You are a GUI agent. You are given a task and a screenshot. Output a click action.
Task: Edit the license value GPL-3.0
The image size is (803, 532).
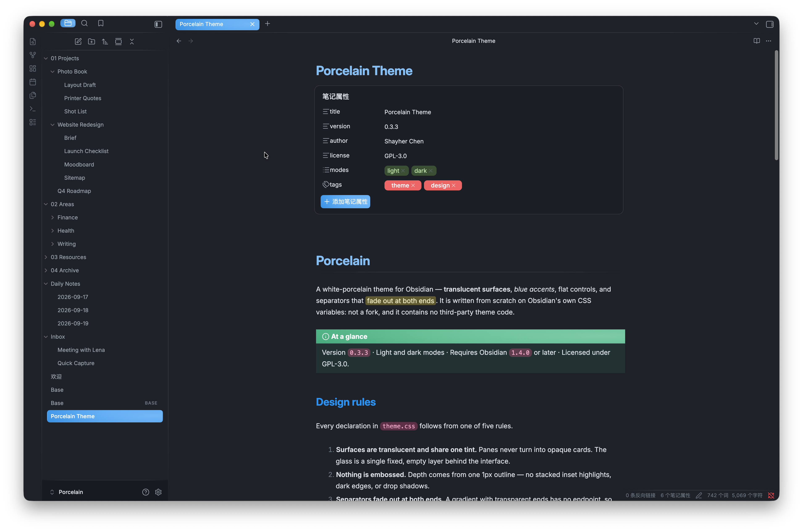(x=395, y=156)
